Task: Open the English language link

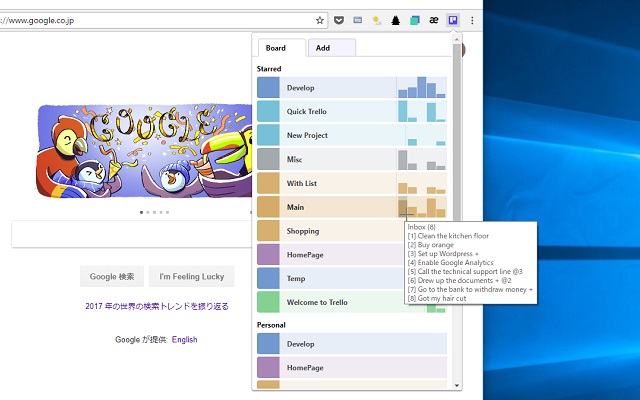Action: point(184,340)
